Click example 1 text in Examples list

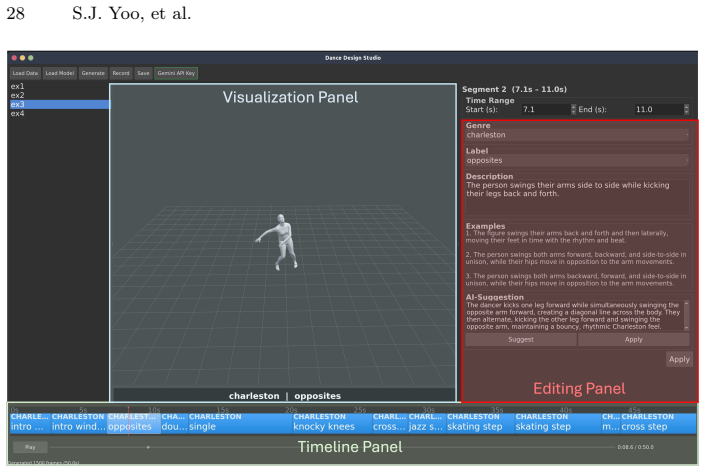[x=567, y=237]
